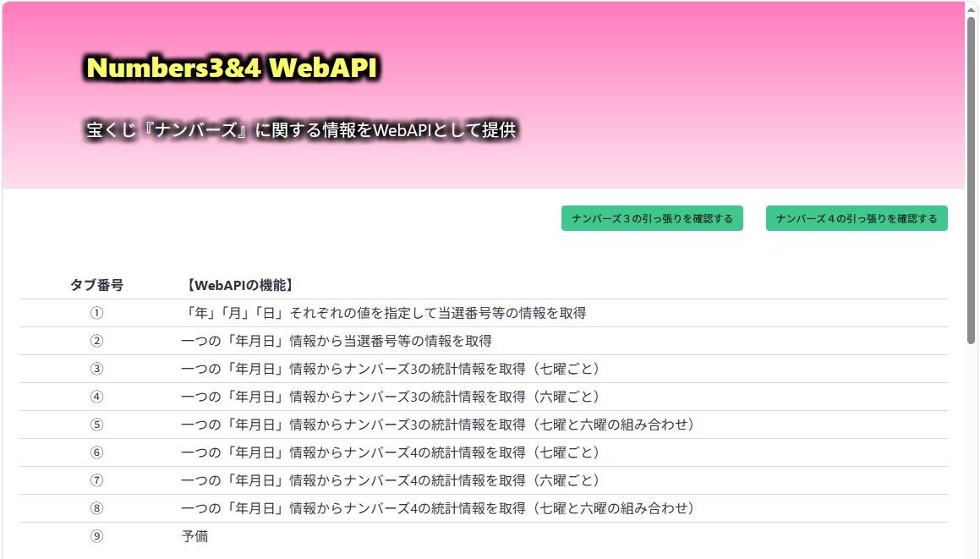Image resolution: width=980 pixels, height=559 pixels.
Task: Click the circled number ⑥ entry
Action: point(96,452)
